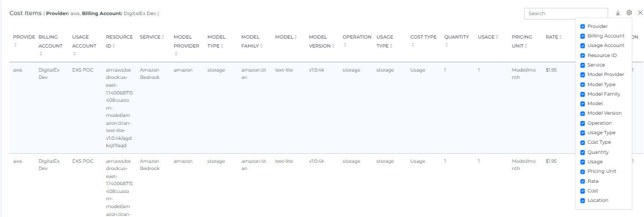This screenshot has height=217, width=644.
Task: Toggle the Billing Account column checkbox
Action: pos(582,36)
